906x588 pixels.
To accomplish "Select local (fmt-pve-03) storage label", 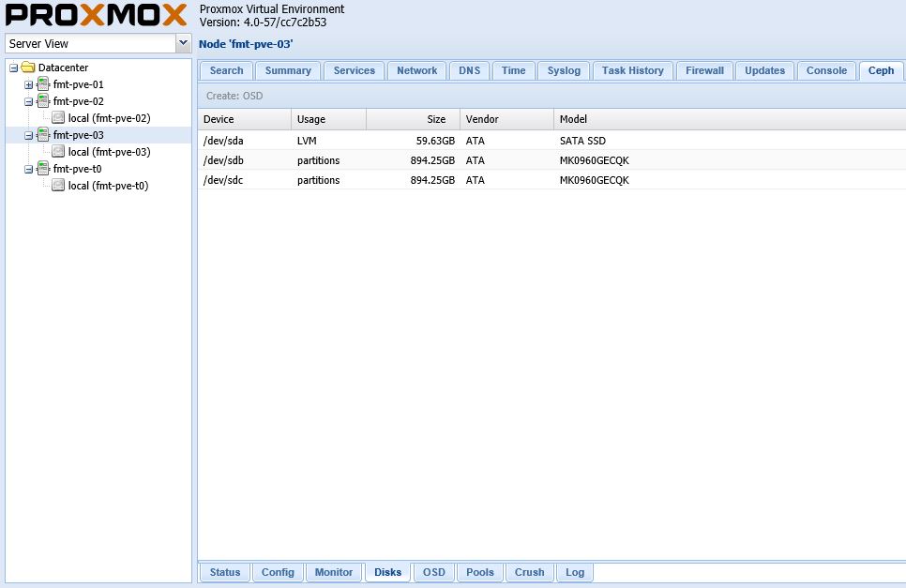I will [109, 152].
